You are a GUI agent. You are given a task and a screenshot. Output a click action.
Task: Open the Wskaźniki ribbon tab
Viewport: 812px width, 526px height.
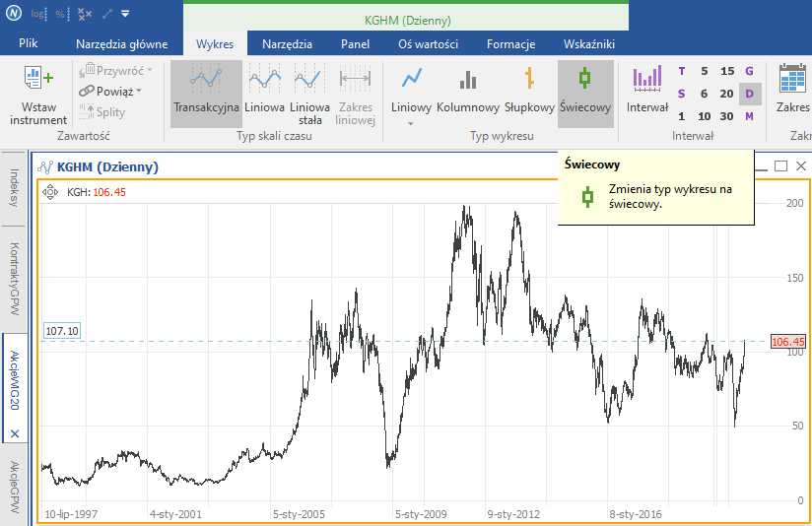589,44
